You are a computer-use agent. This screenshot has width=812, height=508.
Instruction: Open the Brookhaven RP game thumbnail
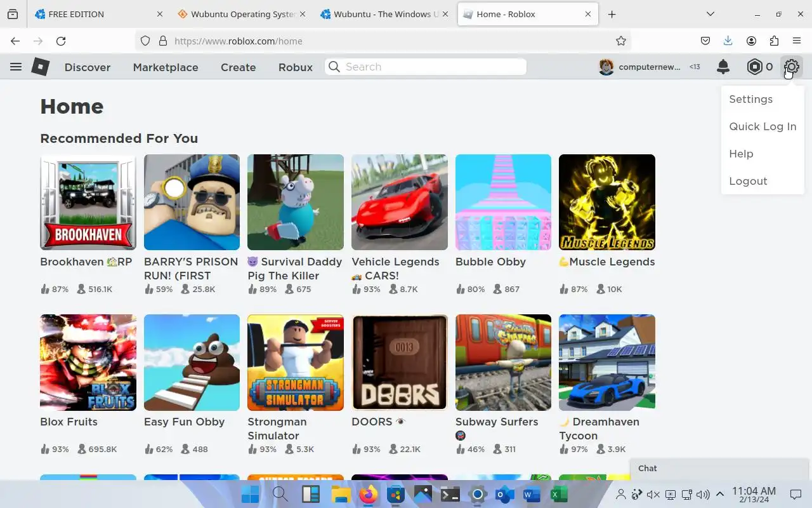point(88,202)
